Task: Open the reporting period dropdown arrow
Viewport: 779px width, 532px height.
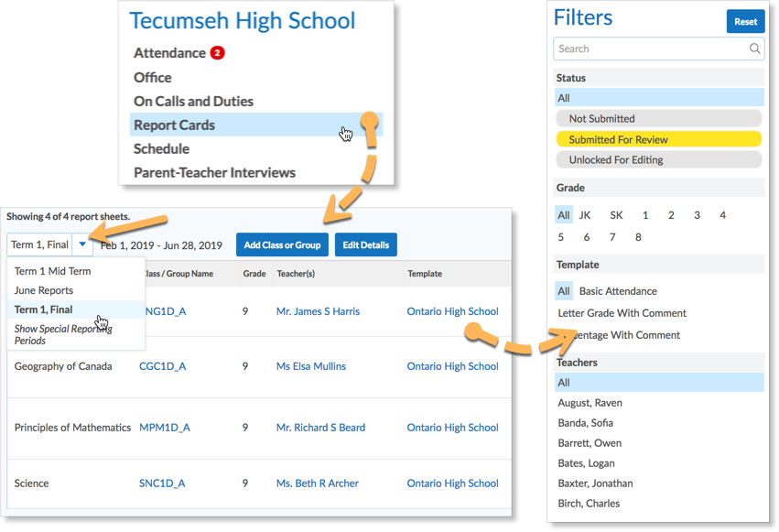Action: 83,244
